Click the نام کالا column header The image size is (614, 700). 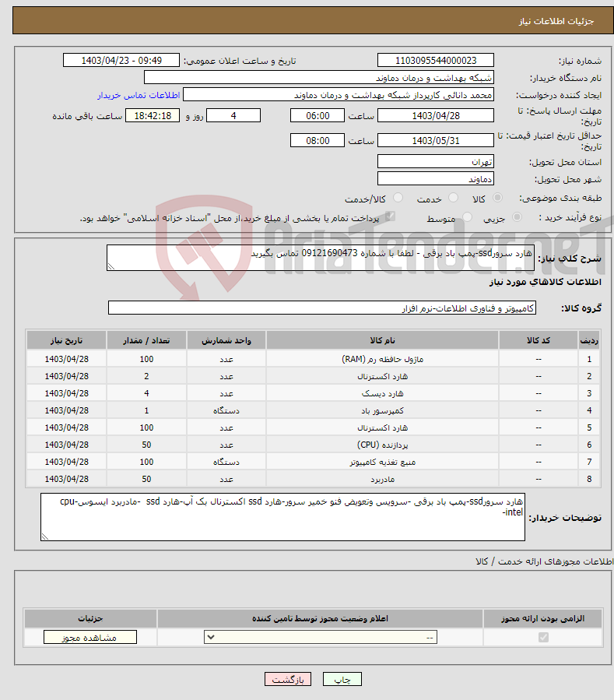tap(382, 340)
